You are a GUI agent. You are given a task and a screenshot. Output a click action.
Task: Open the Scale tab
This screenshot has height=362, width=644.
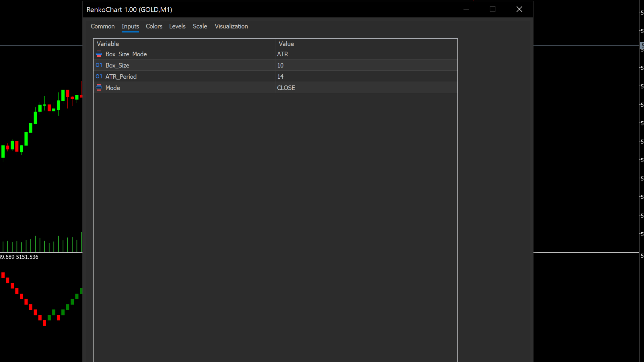pos(200,26)
